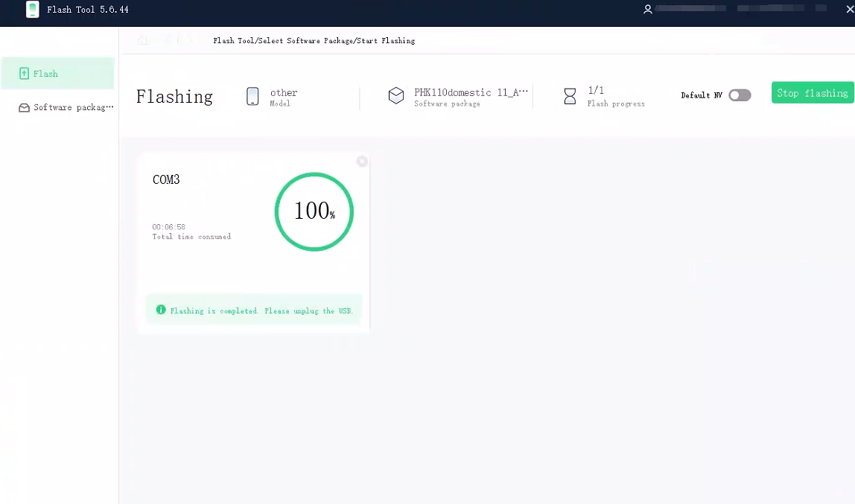Select the Flash tab in sidebar
The height and width of the screenshot is (504, 855).
(x=58, y=74)
